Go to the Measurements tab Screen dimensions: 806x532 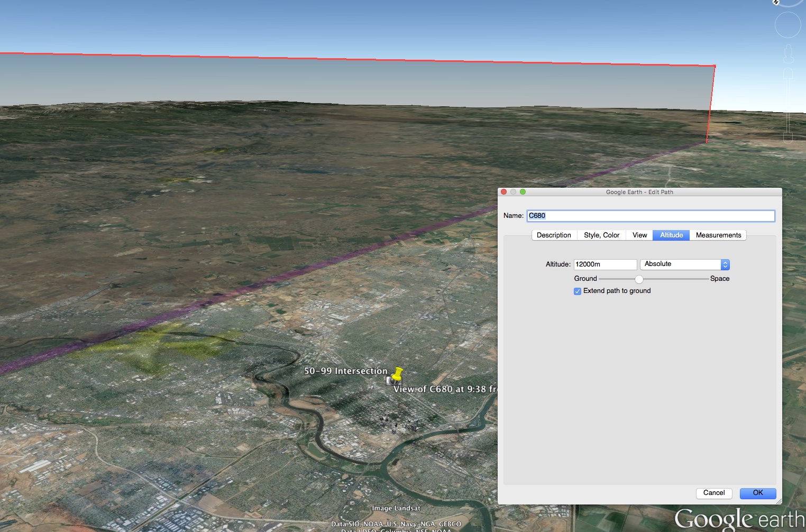[718, 235]
